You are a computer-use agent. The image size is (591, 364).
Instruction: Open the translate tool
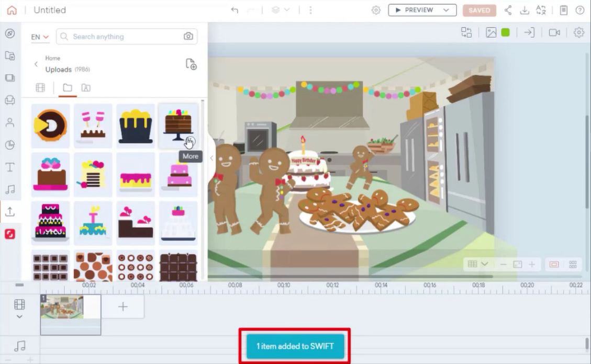pos(541,10)
